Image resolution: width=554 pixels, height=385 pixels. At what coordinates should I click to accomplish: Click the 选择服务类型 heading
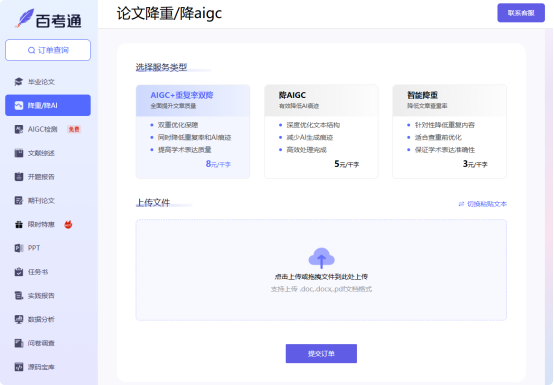point(161,67)
